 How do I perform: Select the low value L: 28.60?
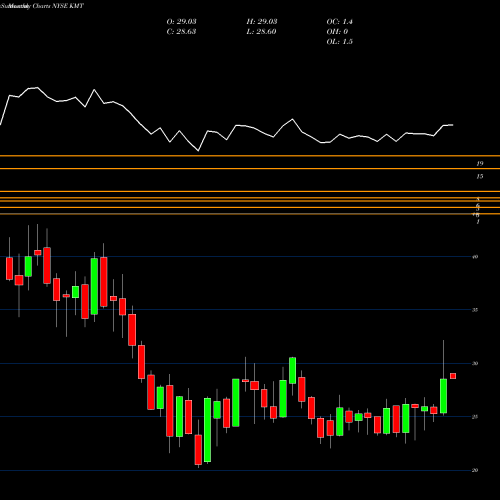point(261,31)
